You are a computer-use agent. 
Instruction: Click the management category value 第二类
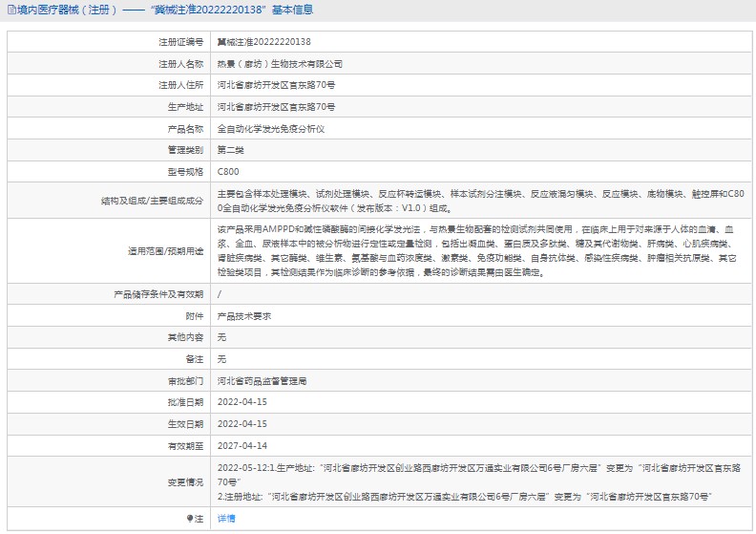tap(232, 151)
